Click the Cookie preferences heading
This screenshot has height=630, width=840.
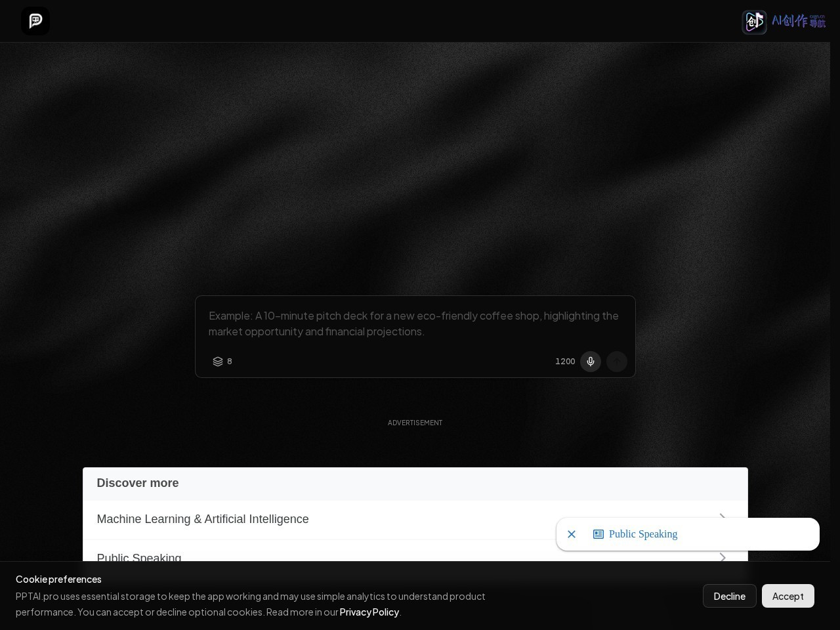coord(58,579)
